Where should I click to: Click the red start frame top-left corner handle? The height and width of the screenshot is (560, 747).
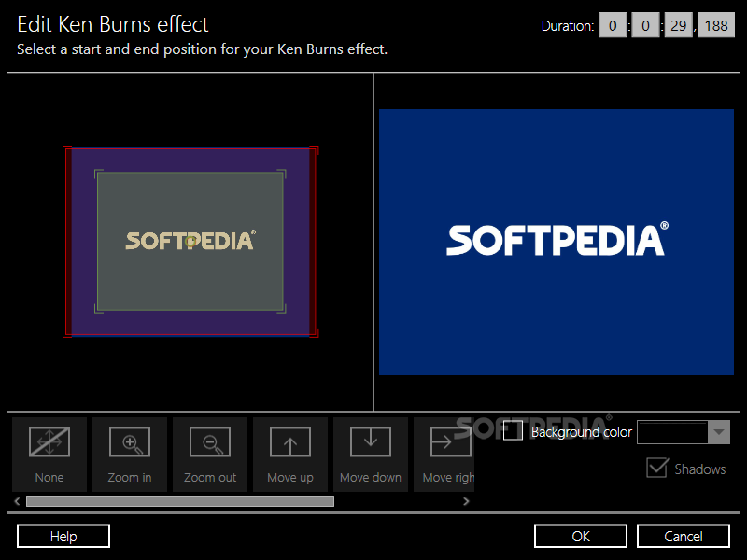(66, 150)
